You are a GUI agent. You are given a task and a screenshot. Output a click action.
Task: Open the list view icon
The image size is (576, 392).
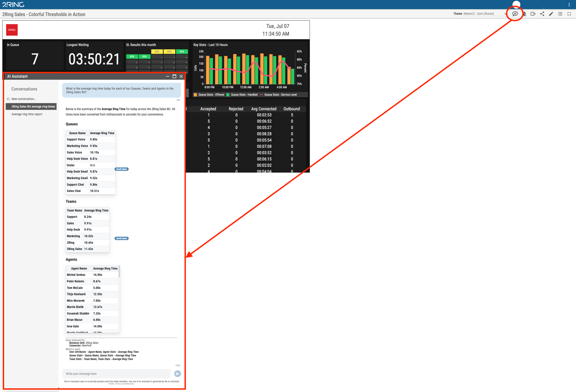coord(560,14)
